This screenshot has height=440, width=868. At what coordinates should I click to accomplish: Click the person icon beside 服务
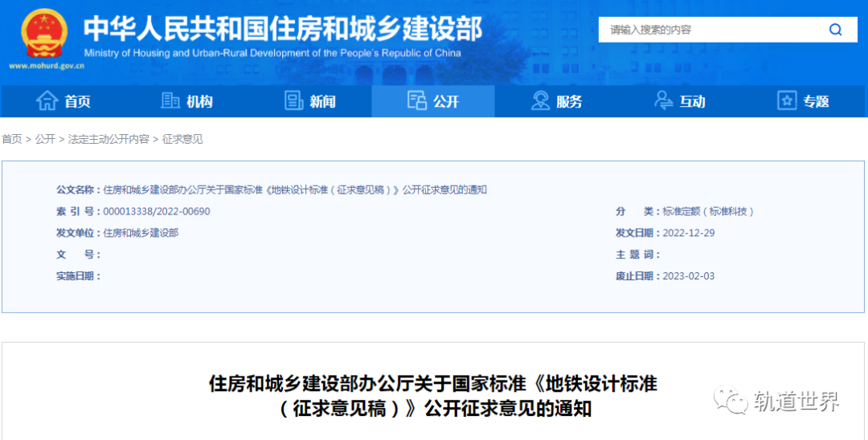[540, 100]
